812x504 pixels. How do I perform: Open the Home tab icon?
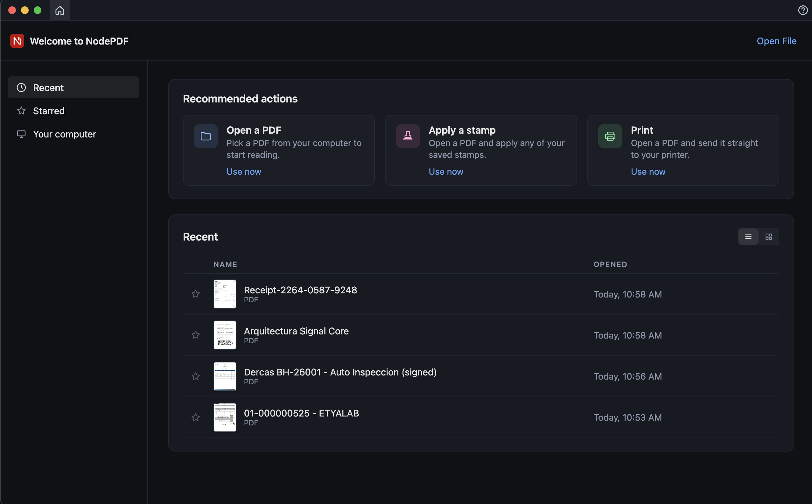[60, 10]
